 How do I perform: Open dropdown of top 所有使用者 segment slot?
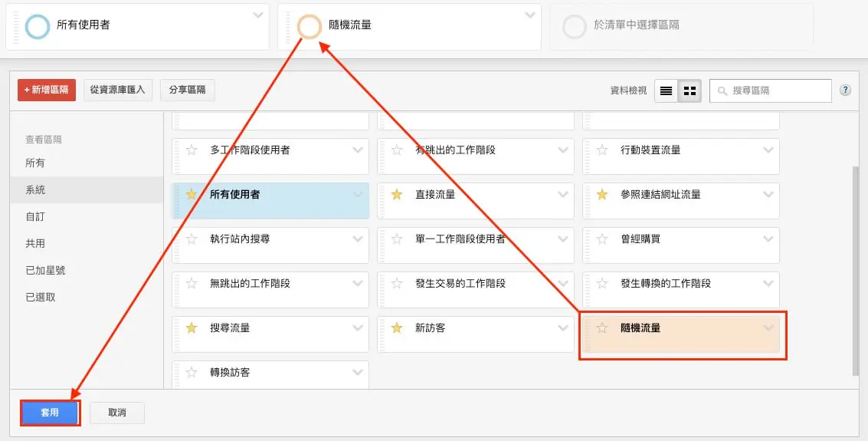click(x=258, y=15)
